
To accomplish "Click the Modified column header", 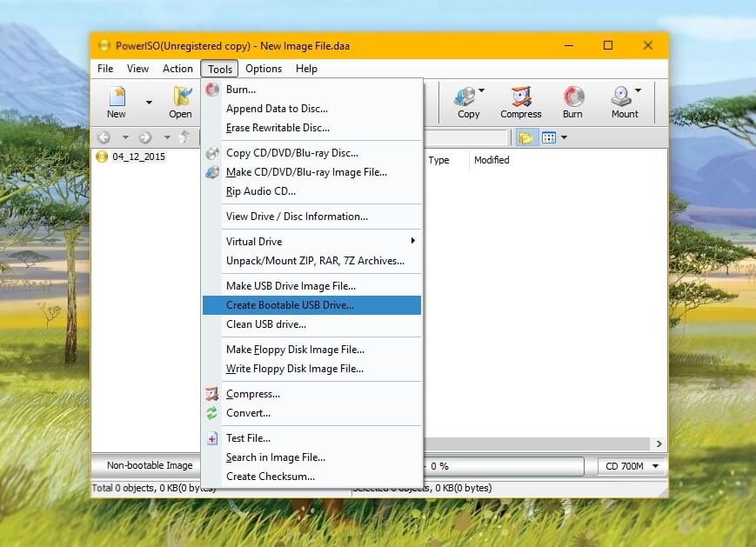I will click(492, 160).
